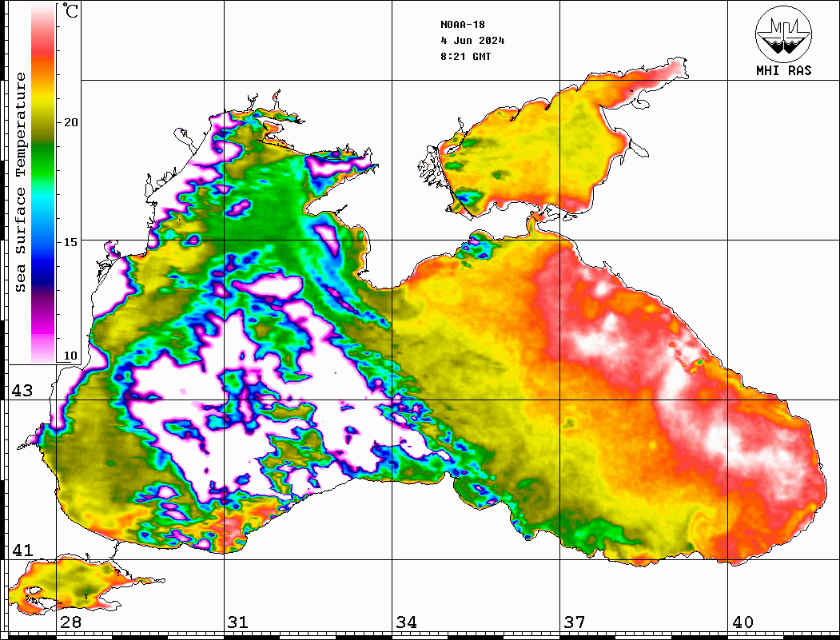Image resolution: width=840 pixels, height=640 pixels.
Task: Click the latitude label 41
Action: tap(22, 550)
